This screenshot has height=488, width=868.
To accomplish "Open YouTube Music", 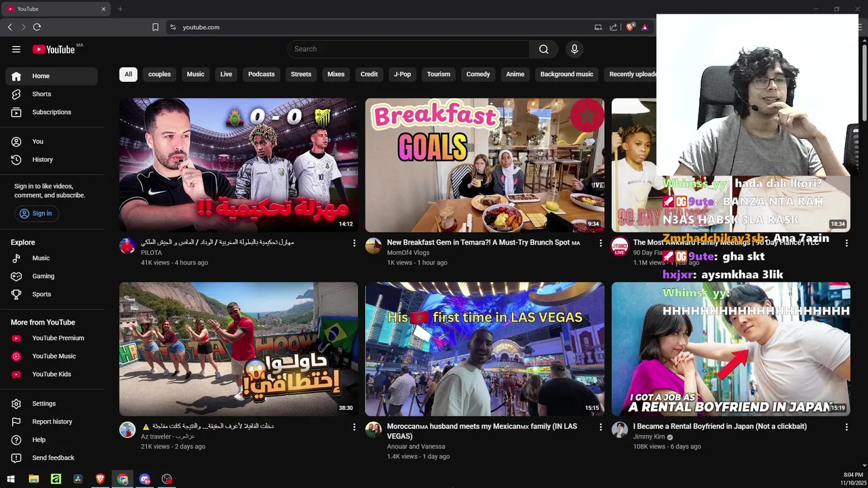I will (x=52, y=356).
